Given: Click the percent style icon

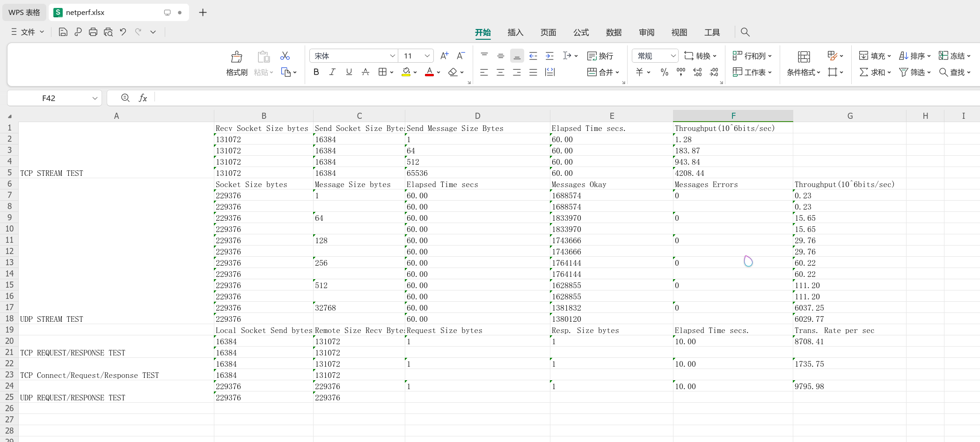Looking at the screenshot, I should tap(665, 72).
